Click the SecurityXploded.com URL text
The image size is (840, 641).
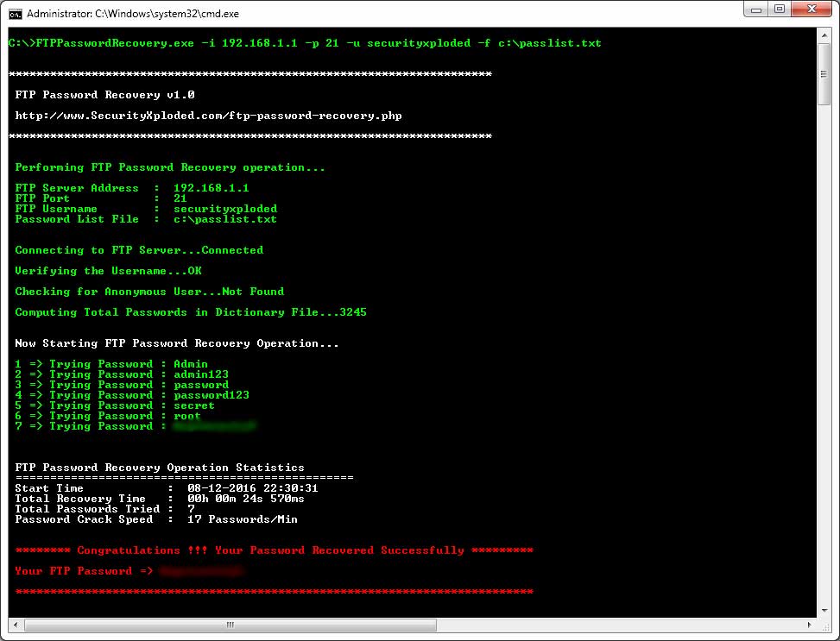[208, 116]
